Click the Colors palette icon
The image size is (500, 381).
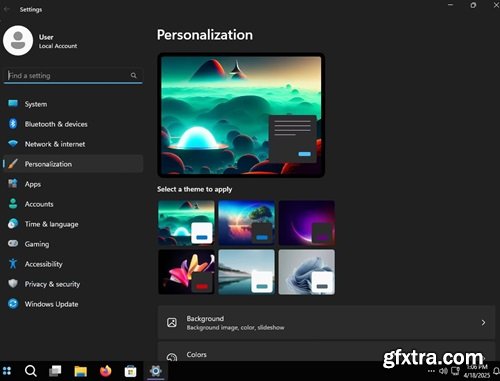[x=172, y=357]
